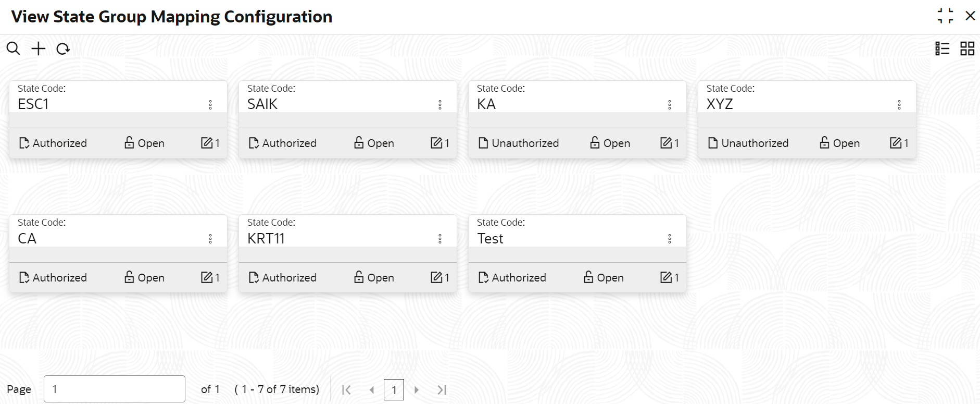
Task: Select page 1 button in pagination
Action: [394, 390]
